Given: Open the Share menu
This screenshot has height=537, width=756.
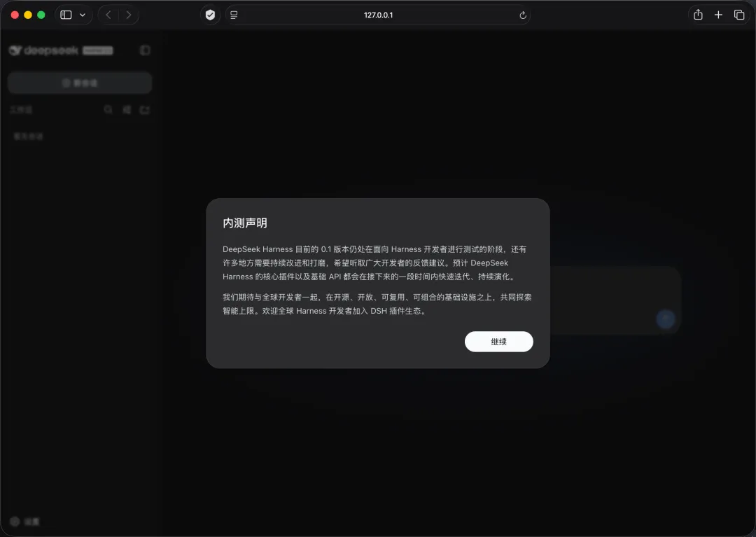Looking at the screenshot, I should point(698,15).
